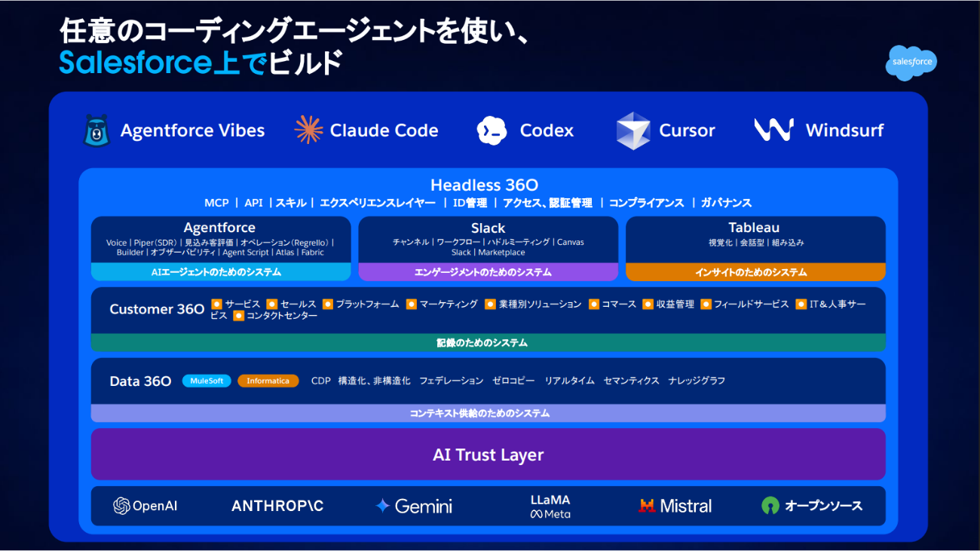
Task: Select the orange icon beside コマース
Action: 593,304
